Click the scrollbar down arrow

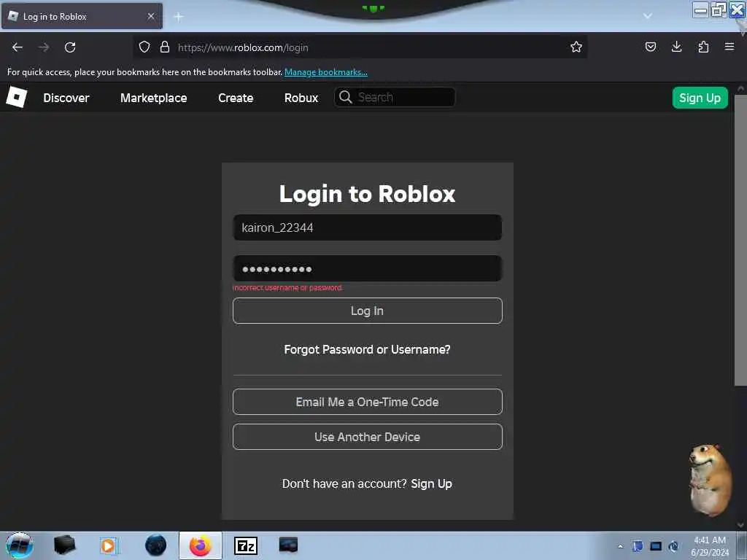[740, 525]
